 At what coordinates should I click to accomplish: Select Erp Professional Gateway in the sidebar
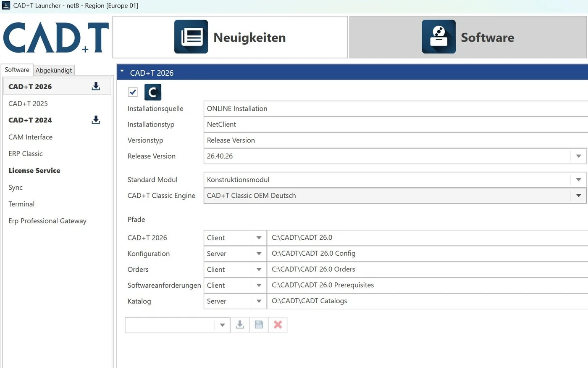pyautogui.click(x=57, y=221)
